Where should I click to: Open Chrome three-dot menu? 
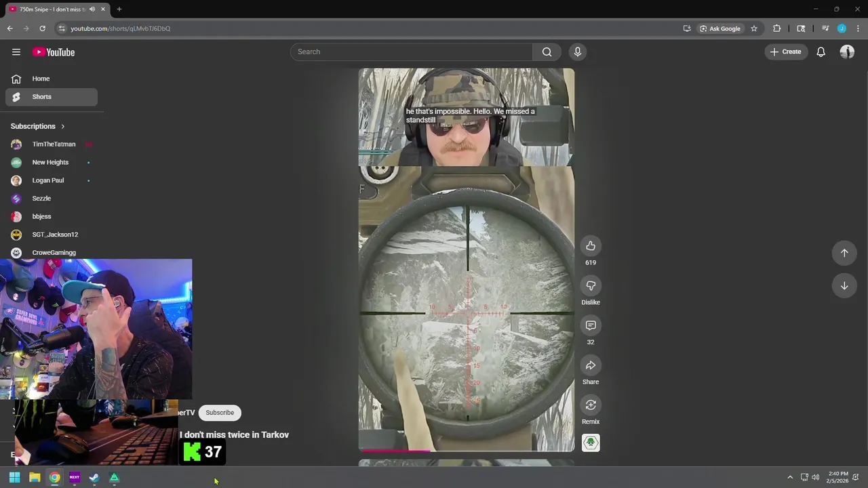click(857, 28)
